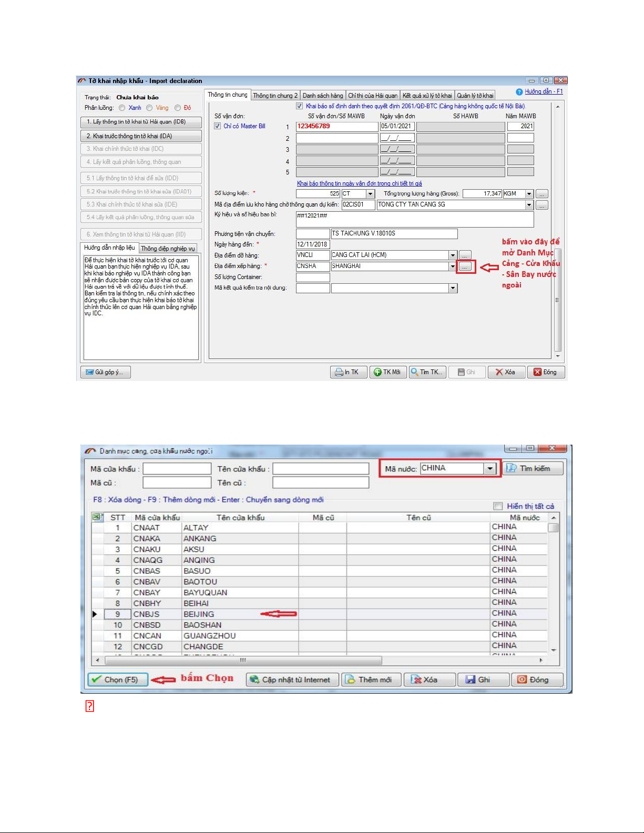Click the Cập nhật từ Internet button
The image size is (644, 833).
coord(292,680)
